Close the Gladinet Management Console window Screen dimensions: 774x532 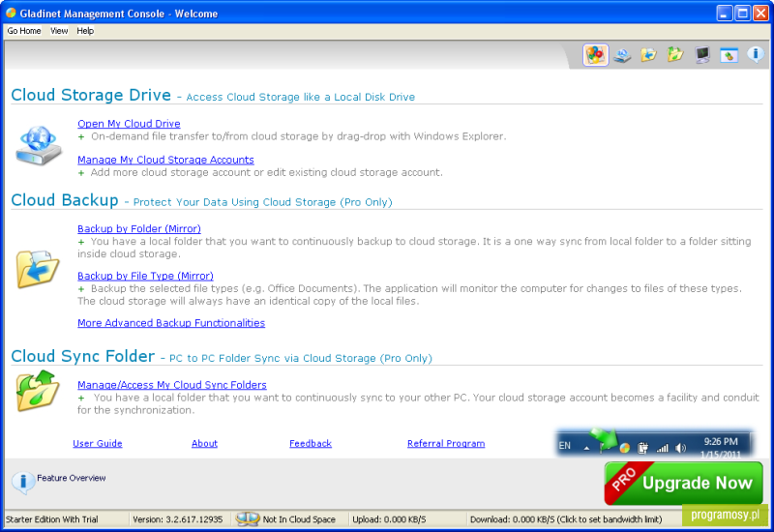(x=760, y=13)
